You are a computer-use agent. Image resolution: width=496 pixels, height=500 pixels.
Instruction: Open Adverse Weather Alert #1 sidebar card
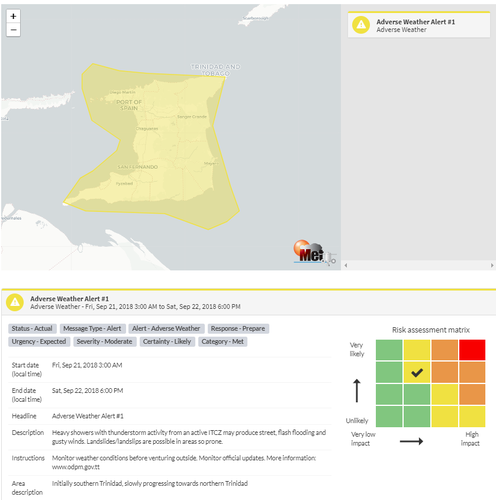pos(419,25)
